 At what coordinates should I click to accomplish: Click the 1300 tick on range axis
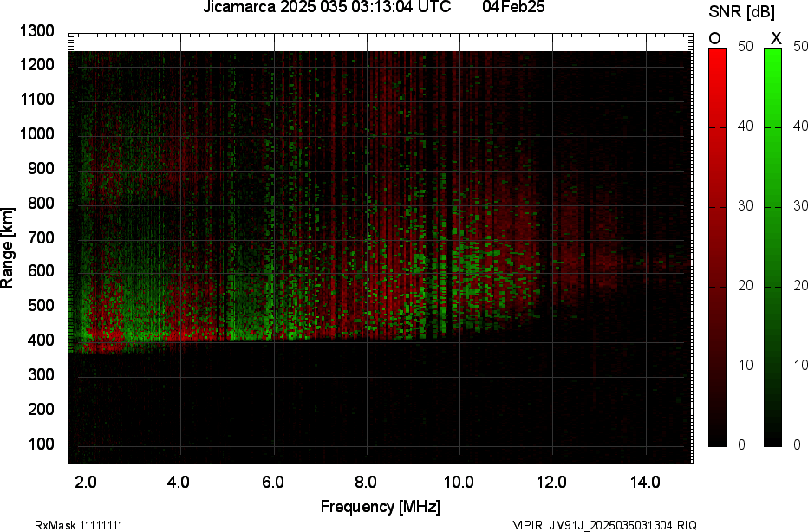36,31
